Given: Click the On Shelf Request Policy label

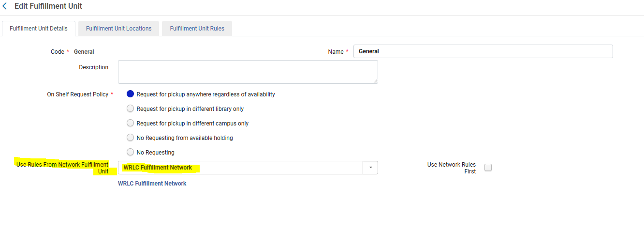Looking at the screenshot, I should tap(77, 94).
